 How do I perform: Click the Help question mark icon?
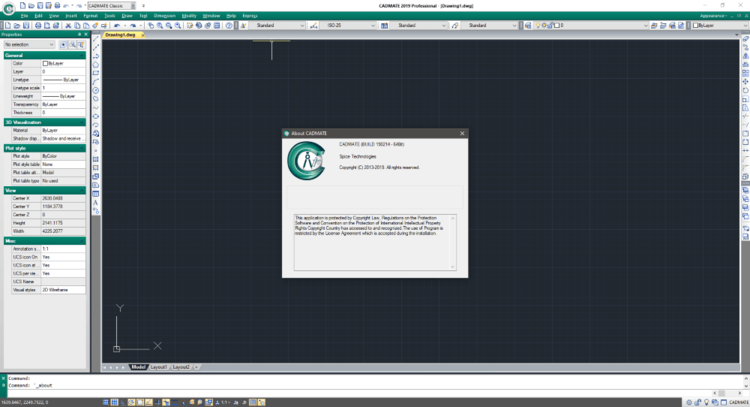(228, 25)
